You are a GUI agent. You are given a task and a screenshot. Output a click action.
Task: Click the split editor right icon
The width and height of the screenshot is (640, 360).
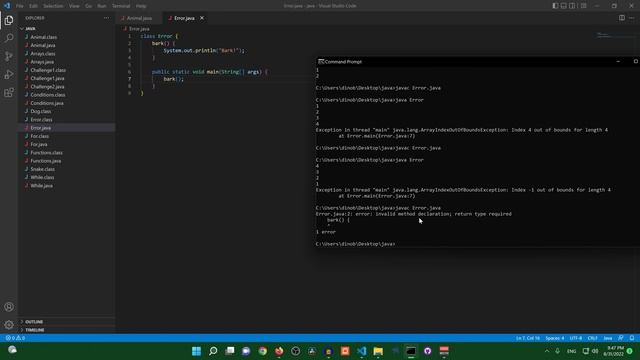[622, 18]
